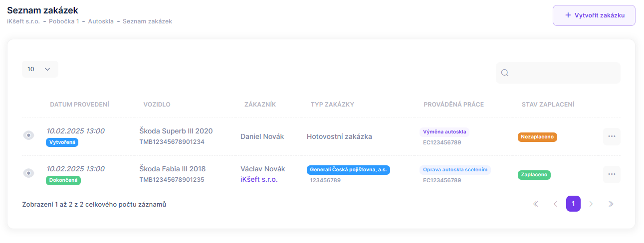Screen dimensions: 644x243
Task: Click the Vytvořit zakázku button
Action: tap(594, 15)
